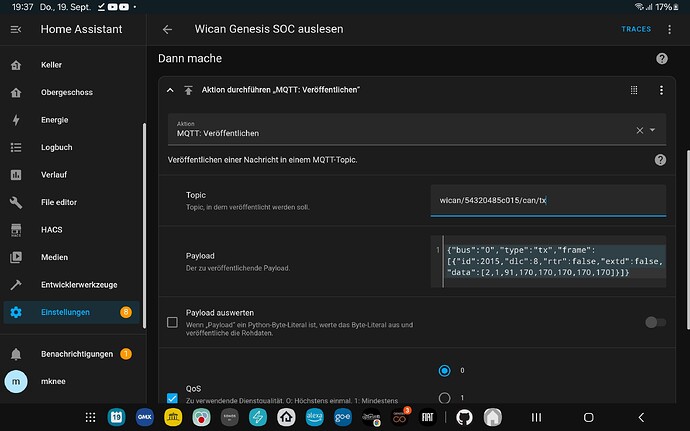
Task: Open the MQTT action three-dot menu
Action: tap(661, 90)
